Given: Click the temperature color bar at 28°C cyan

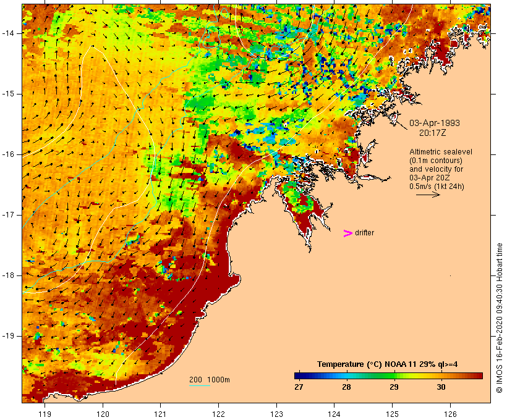Looking at the screenshot, I should point(346,376).
